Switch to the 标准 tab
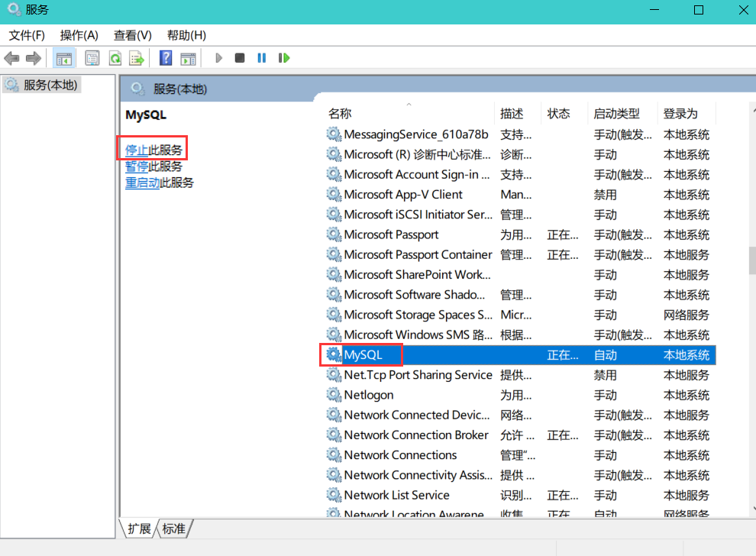This screenshot has width=756, height=556. tap(174, 529)
